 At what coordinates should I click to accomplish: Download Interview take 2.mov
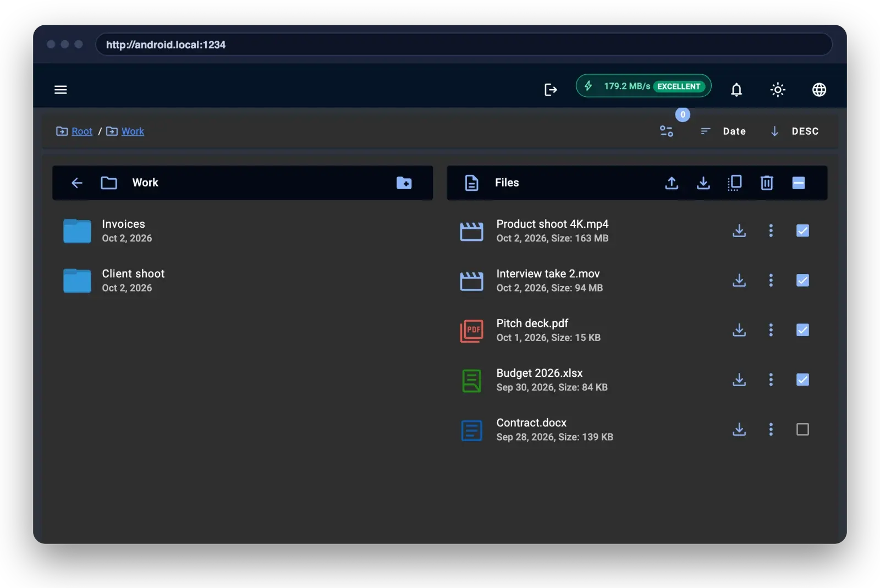coord(739,281)
